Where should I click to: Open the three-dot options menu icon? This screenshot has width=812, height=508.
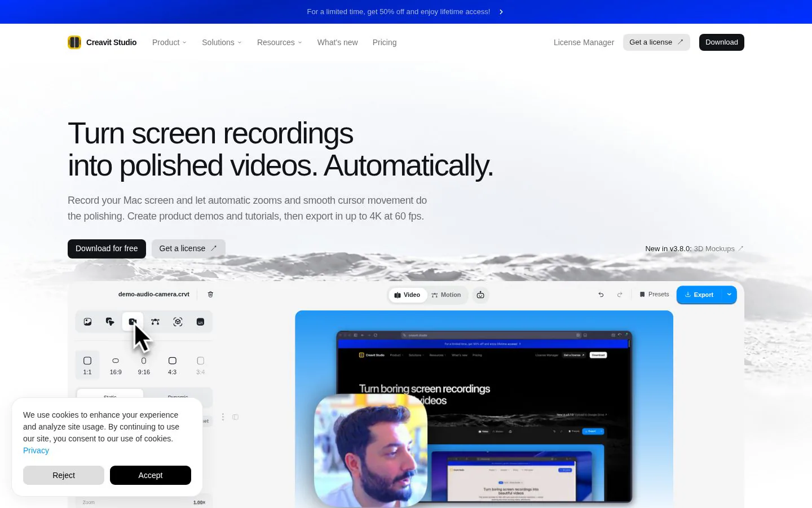pyautogui.click(x=223, y=417)
